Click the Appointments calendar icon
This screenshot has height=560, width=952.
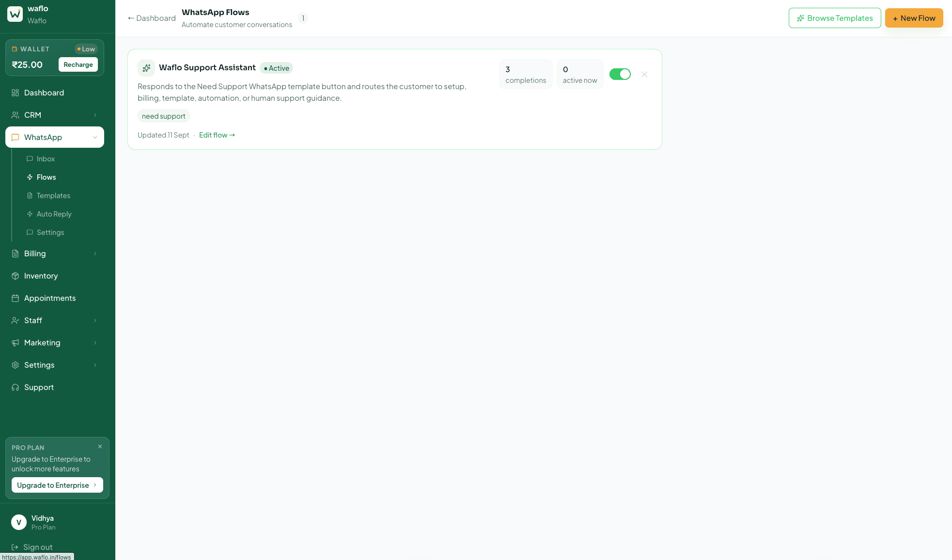[15, 298]
